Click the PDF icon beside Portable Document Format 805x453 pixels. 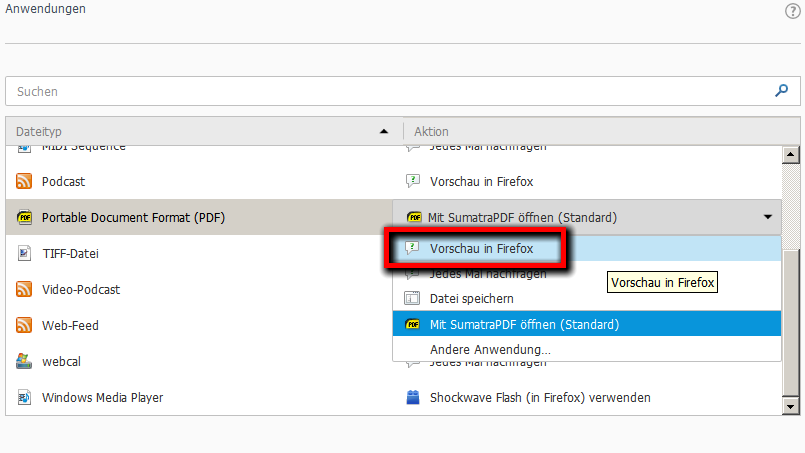24,217
